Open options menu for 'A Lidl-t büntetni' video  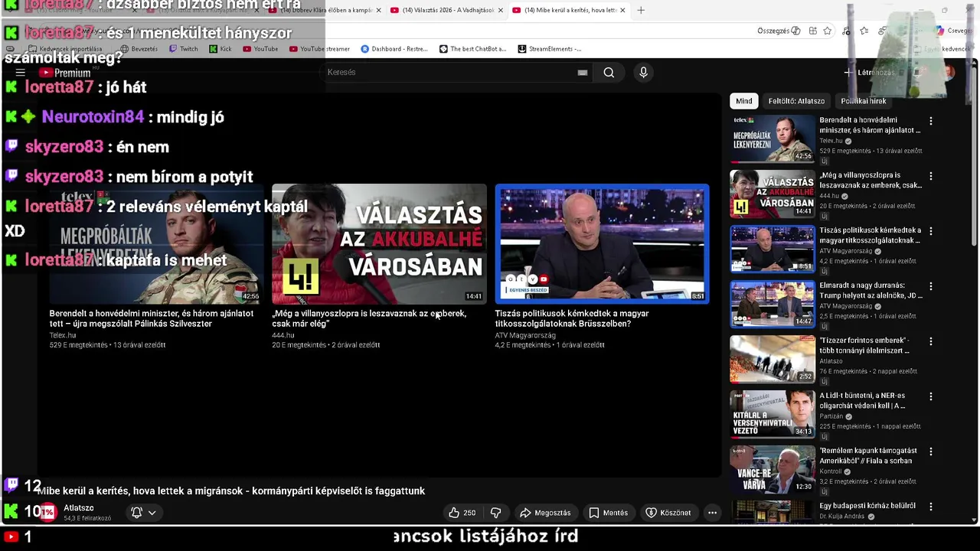(x=931, y=396)
